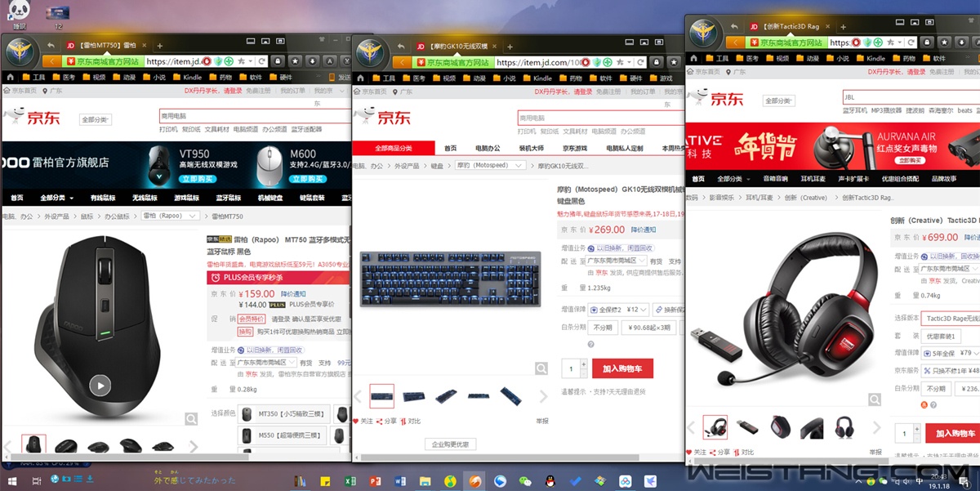Select the 优惠套装1 bundle option
The height and width of the screenshot is (491, 980).
(941, 336)
